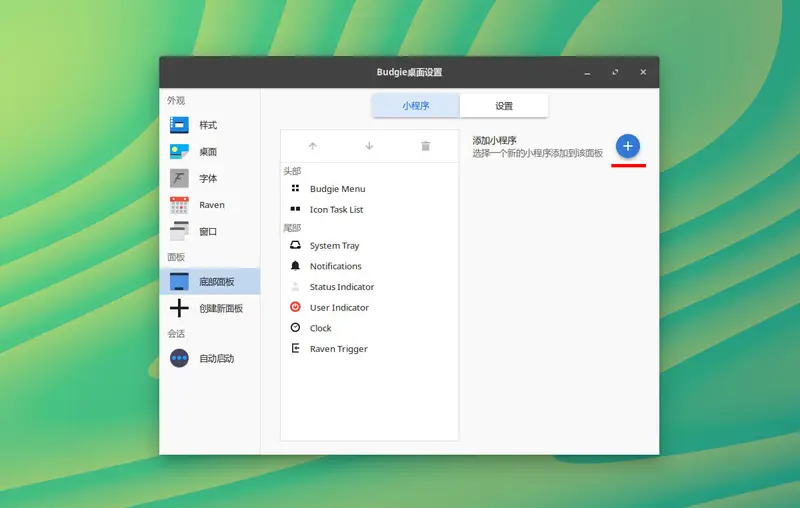Open 样式 appearance settings
The height and width of the screenshot is (508, 800).
pos(208,125)
